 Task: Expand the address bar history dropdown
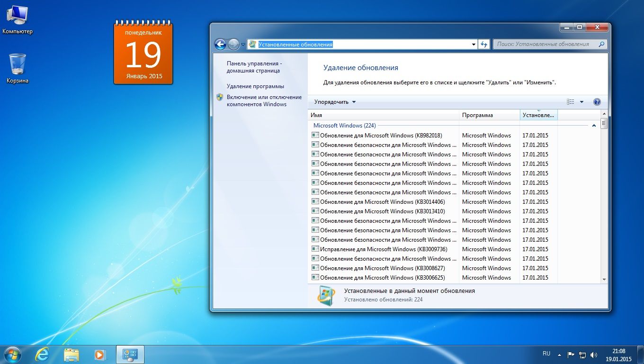[x=474, y=44]
